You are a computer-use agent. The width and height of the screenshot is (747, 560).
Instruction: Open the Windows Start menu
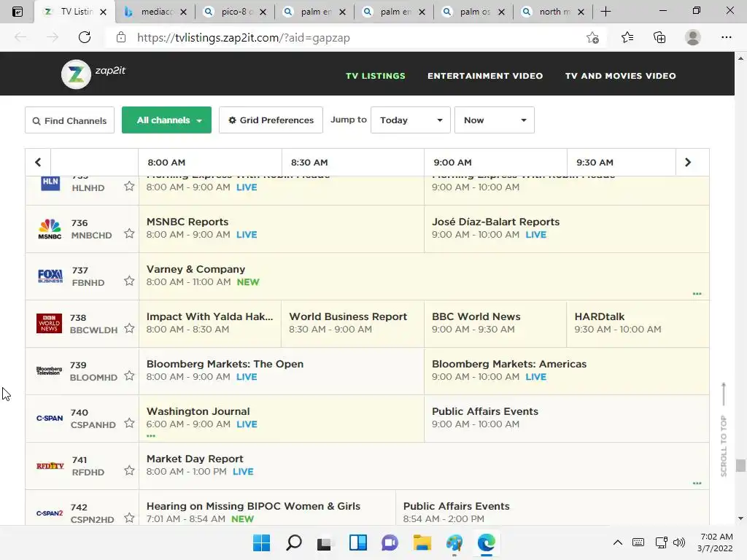(262, 542)
